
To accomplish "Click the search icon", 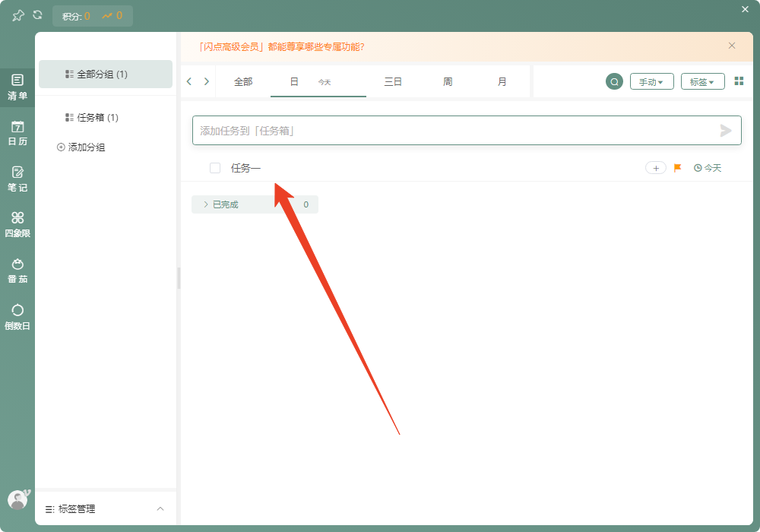I will 614,81.
